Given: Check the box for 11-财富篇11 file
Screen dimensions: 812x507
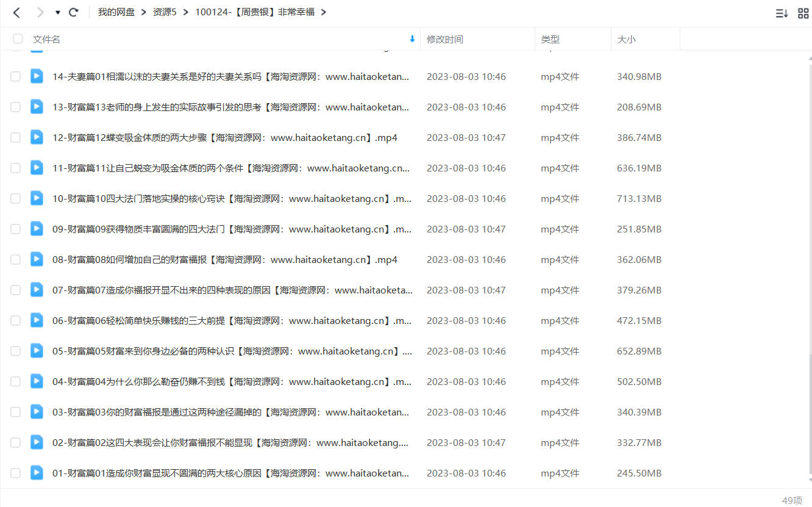Looking at the screenshot, I should point(15,168).
